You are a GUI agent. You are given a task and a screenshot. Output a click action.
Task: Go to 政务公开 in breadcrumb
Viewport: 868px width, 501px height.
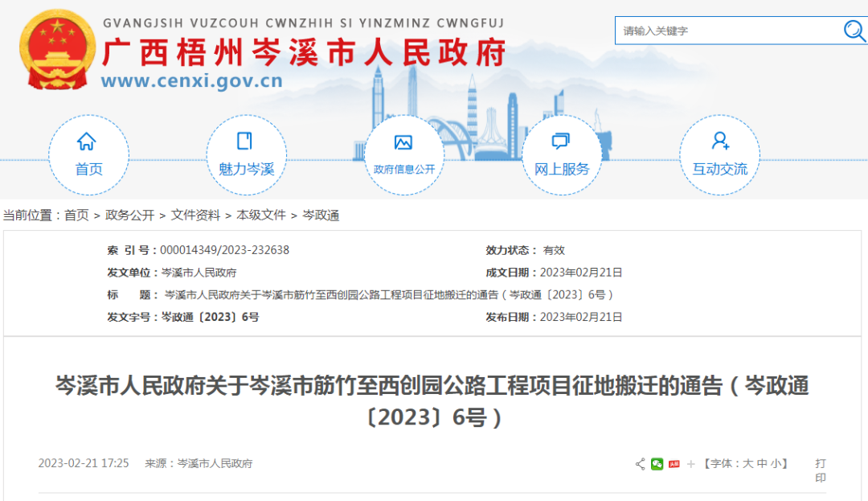129,216
